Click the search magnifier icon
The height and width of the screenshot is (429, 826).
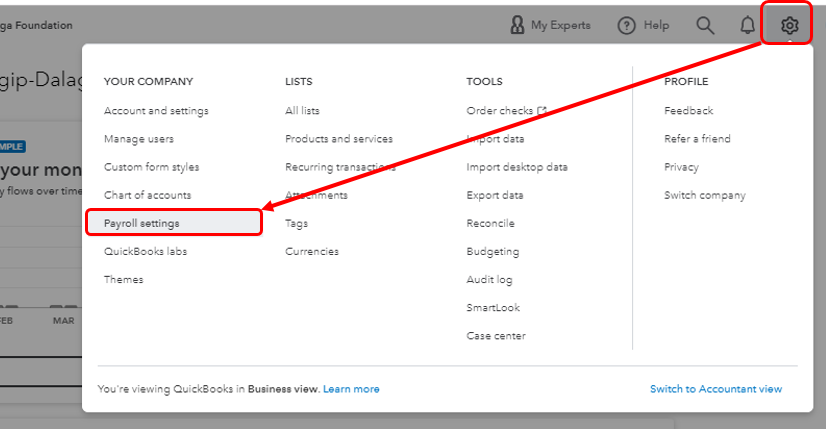tap(705, 25)
